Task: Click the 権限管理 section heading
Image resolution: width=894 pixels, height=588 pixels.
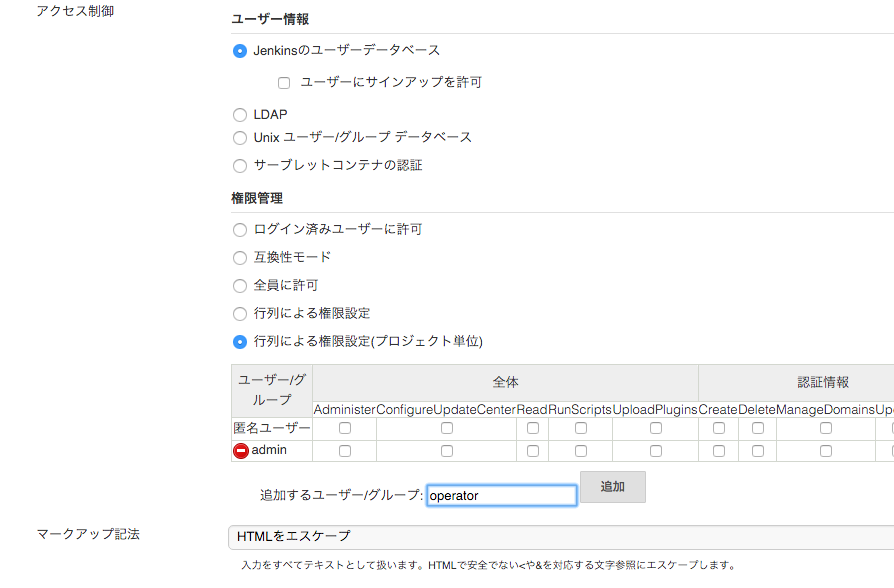Action: [x=257, y=198]
